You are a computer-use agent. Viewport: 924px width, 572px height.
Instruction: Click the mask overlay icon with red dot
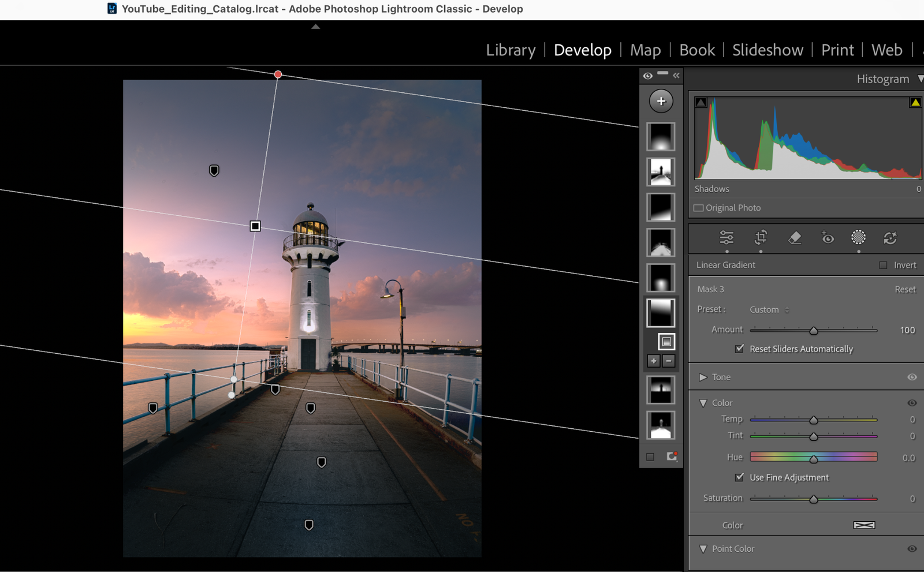pos(672,457)
